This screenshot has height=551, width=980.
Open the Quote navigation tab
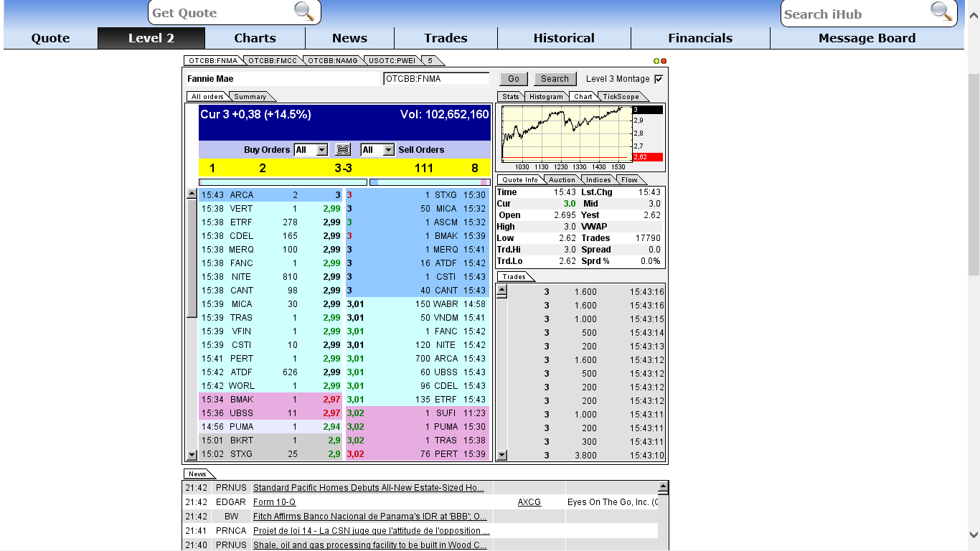click(50, 38)
